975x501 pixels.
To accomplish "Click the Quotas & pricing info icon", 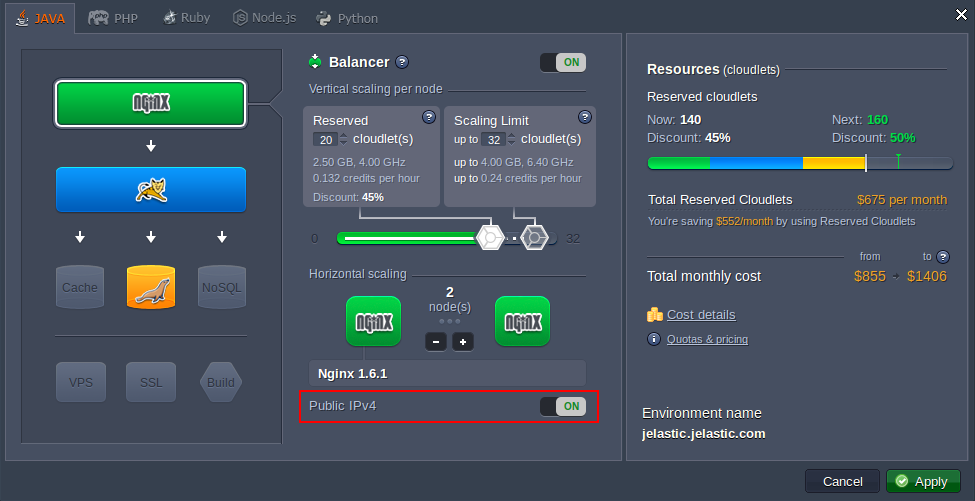I will 654,339.
